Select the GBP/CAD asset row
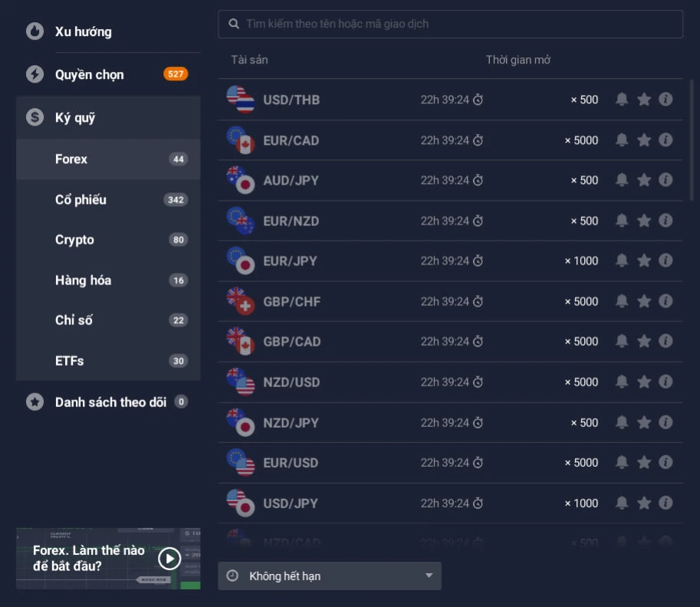The width and height of the screenshot is (700, 607). point(450,342)
